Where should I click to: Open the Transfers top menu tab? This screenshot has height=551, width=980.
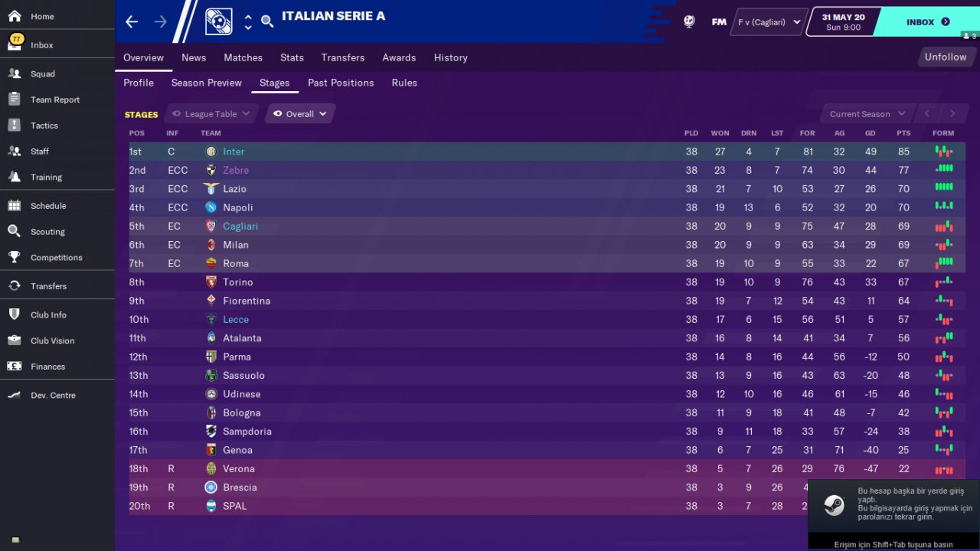coord(342,57)
